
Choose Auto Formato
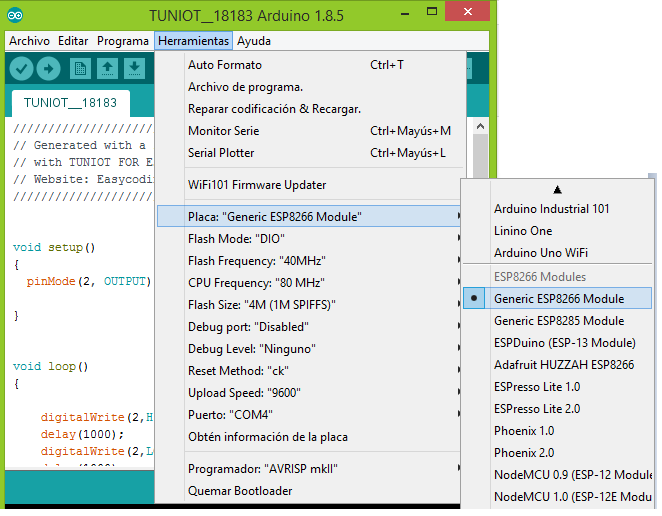[308, 65]
